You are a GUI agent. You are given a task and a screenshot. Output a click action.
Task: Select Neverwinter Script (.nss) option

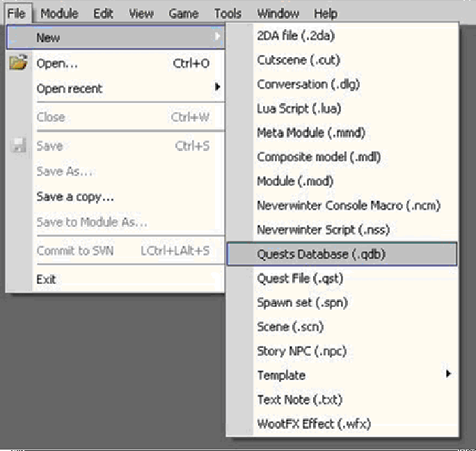323,230
